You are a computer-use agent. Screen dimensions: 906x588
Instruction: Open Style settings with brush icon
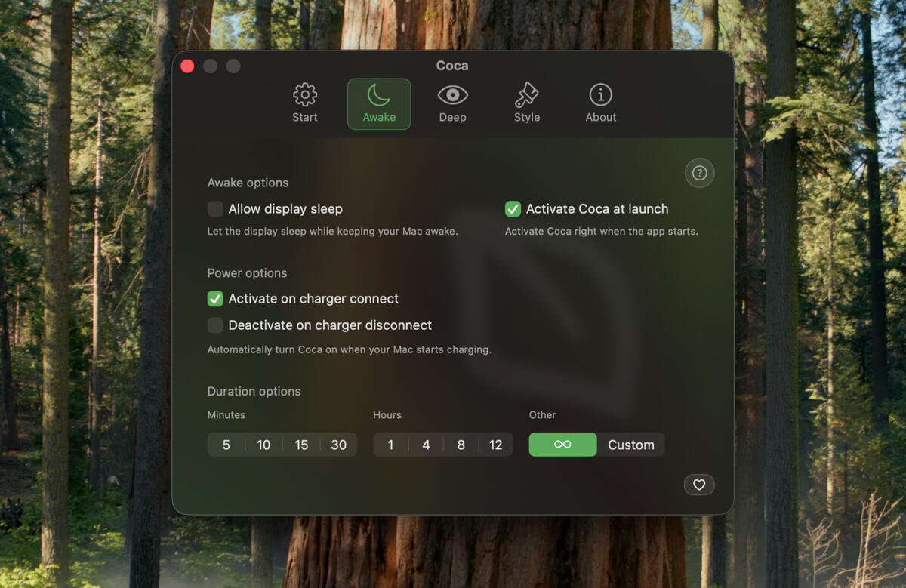point(526,94)
